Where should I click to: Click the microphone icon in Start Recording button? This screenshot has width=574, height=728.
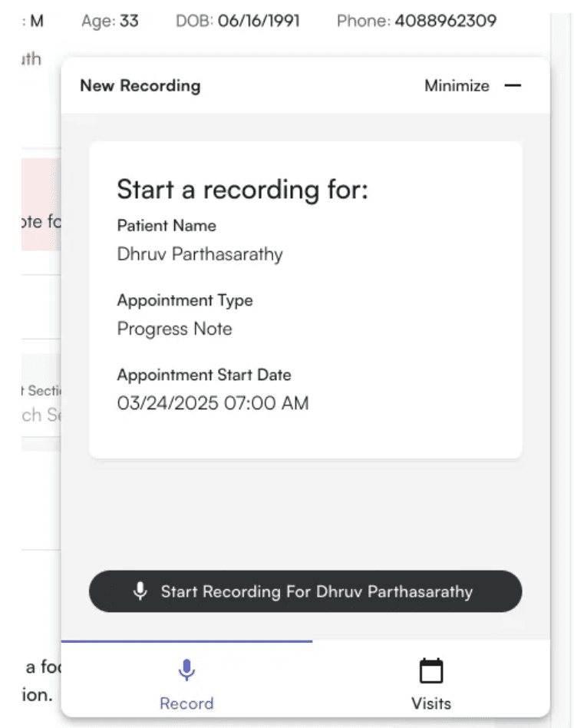coord(140,591)
